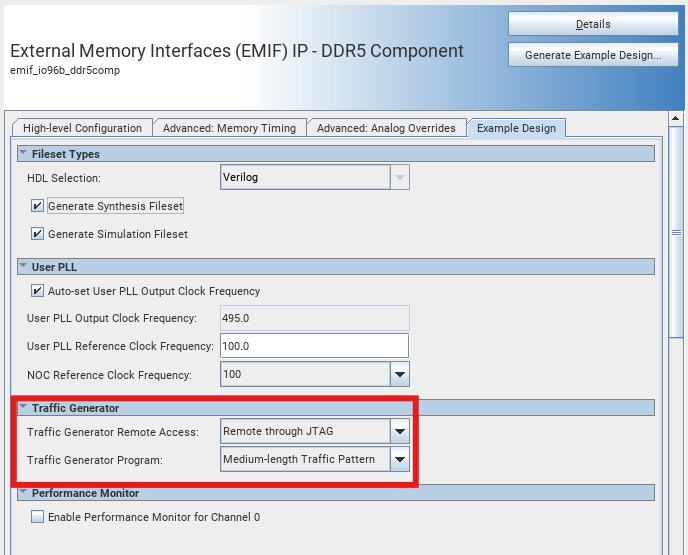Image resolution: width=688 pixels, height=555 pixels.
Task: Collapse the Traffic Generator section triangle
Action: pyautogui.click(x=23, y=408)
